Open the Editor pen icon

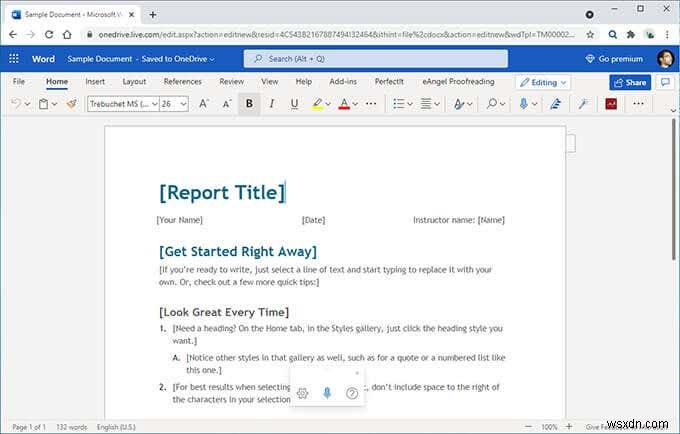point(556,104)
